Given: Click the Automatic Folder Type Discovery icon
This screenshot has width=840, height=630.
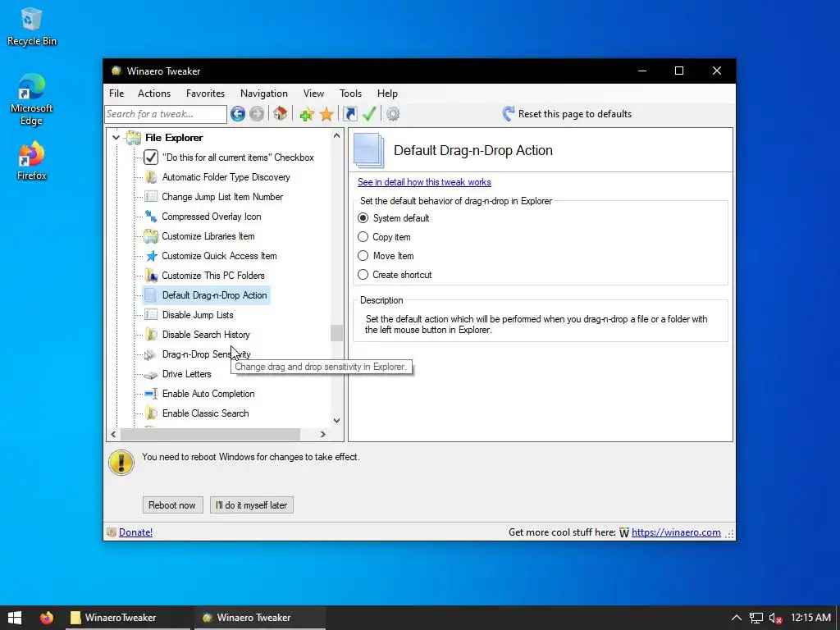Looking at the screenshot, I should coord(151,177).
